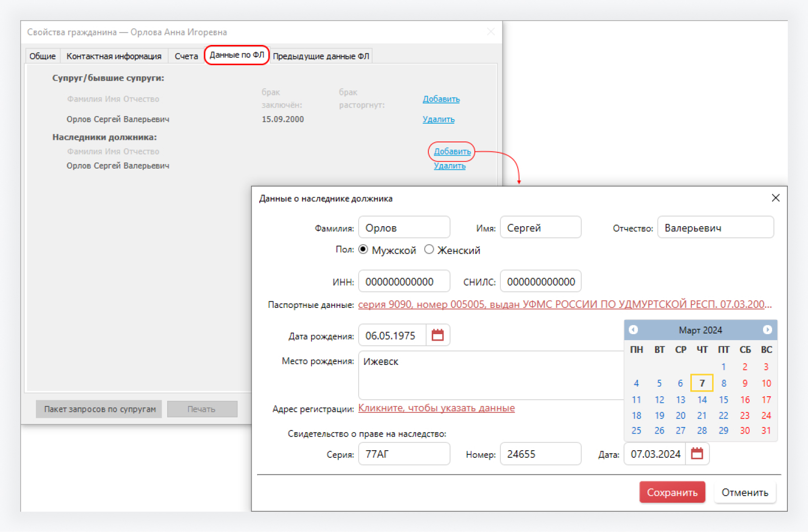
Task: Focus the Фамилия input field
Action: tap(404, 228)
